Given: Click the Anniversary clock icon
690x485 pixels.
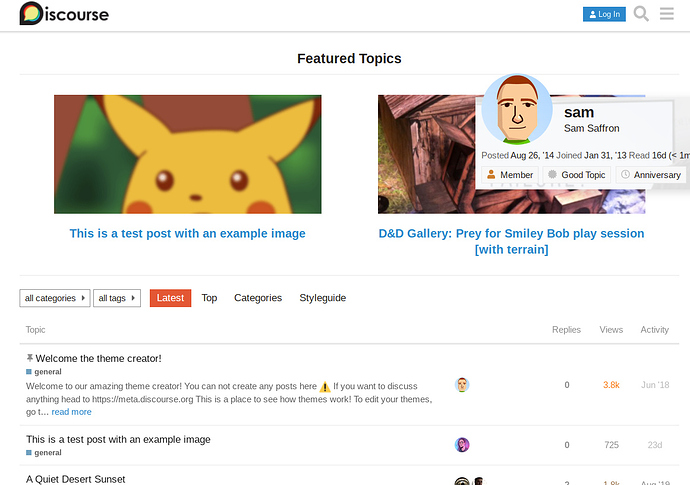Looking at the screenshot, I should click(x=625, y=174).
